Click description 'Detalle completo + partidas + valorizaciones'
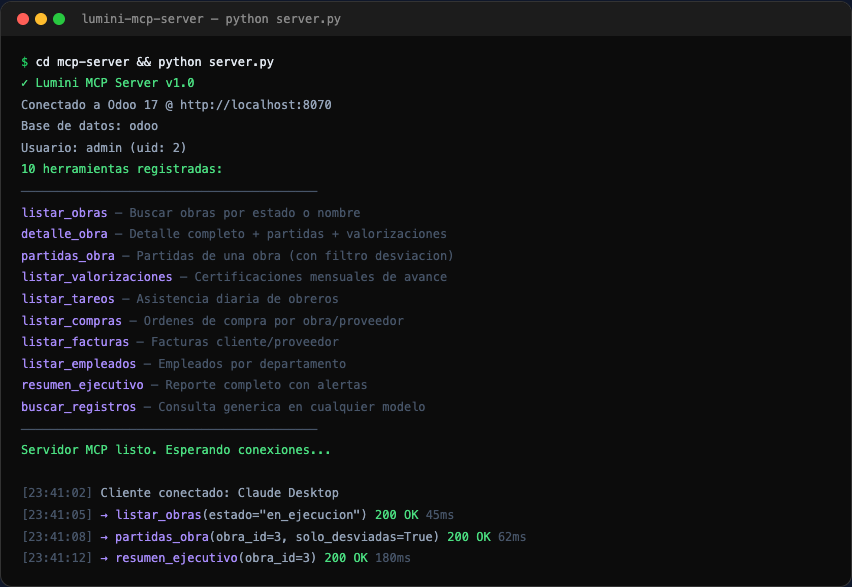The height and width of the screenshot is (587, 852). (x=288, y=234)
